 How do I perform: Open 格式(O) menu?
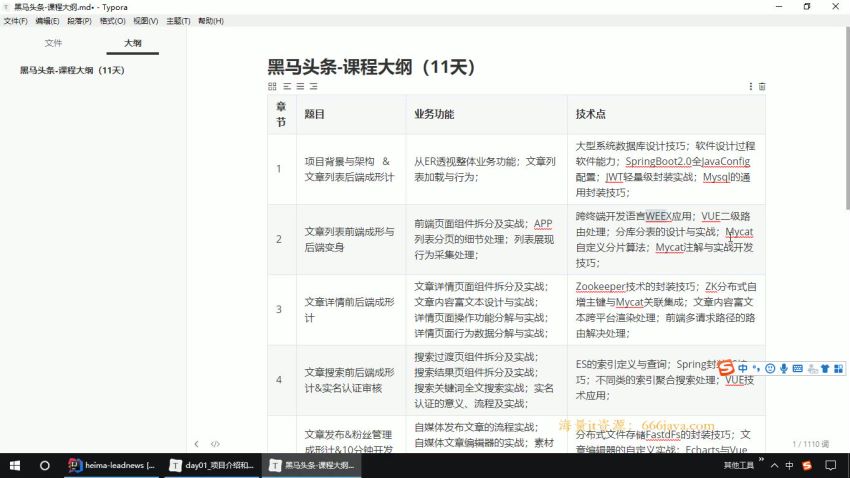(x=112, y=21)
